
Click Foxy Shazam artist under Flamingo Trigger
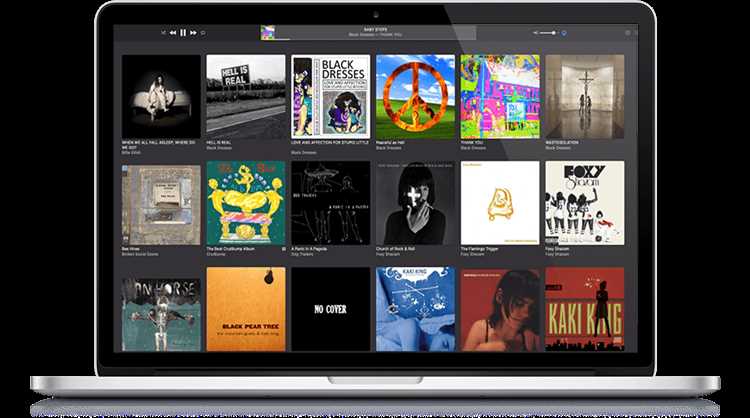click(x=472, y=254)
